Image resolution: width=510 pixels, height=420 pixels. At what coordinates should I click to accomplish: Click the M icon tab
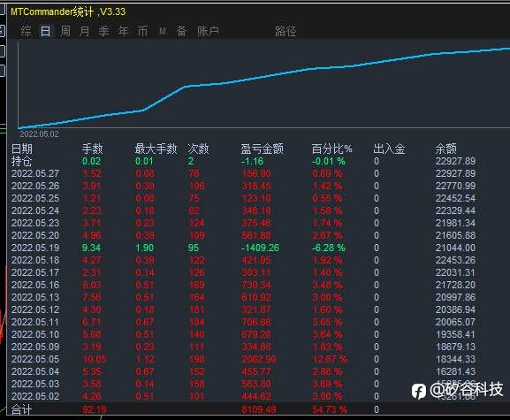click(163, 31)
